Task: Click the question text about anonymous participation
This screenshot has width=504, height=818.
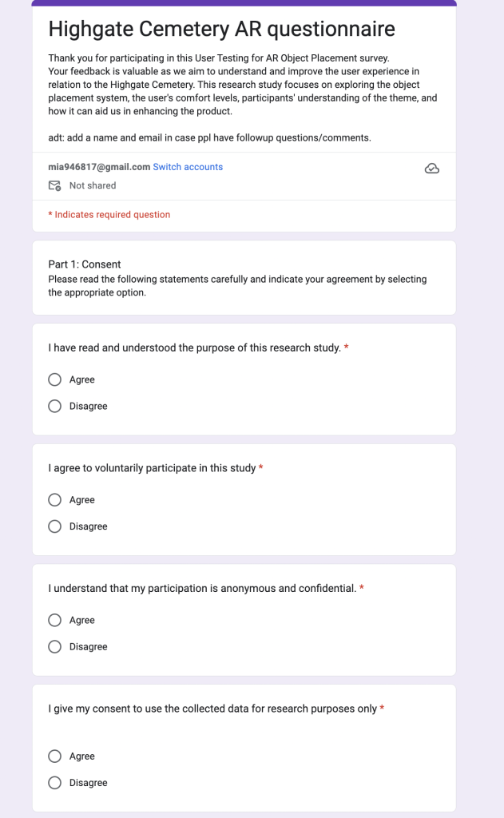Action: click(202, 589)
